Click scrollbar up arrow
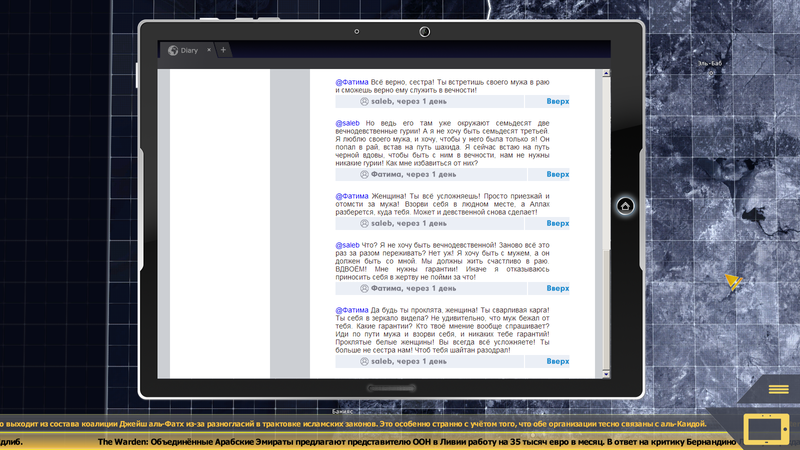 click(606, 73)
